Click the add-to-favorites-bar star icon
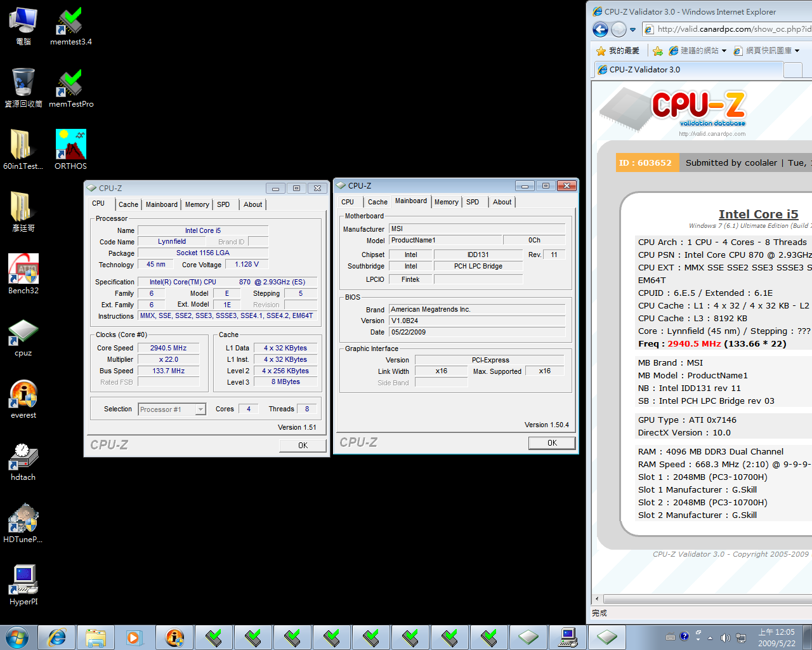 (x=658, y=51)
